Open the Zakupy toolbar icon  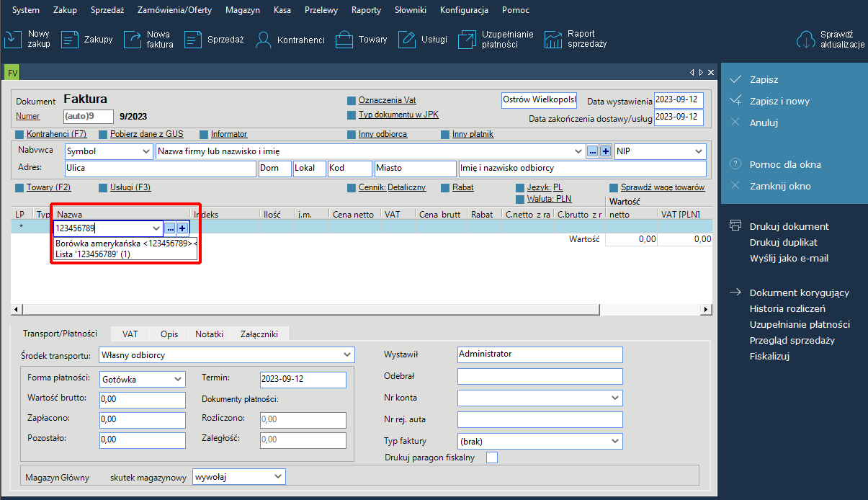[x=70, y=39]
